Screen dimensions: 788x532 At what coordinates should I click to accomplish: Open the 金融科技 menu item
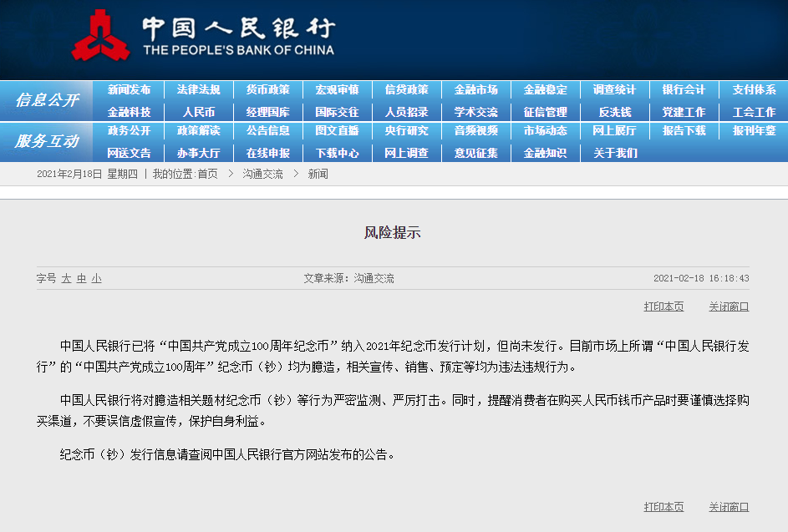point(129,112)
